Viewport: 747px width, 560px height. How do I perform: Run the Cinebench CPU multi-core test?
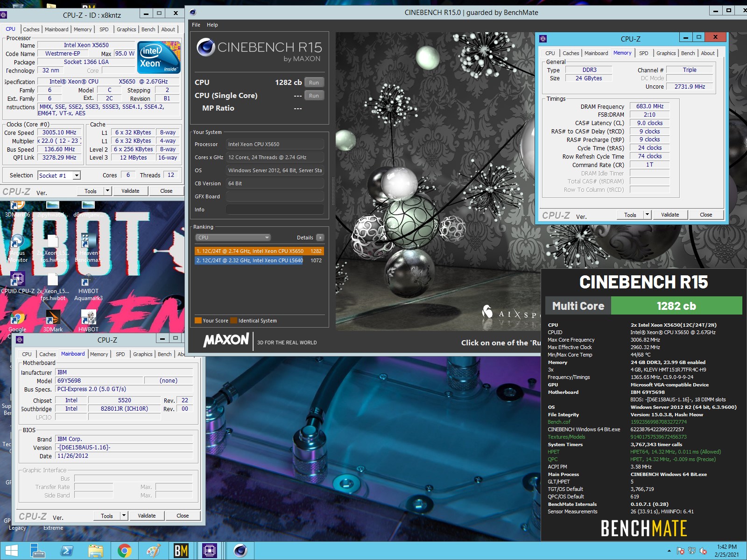tap(314, 83)
